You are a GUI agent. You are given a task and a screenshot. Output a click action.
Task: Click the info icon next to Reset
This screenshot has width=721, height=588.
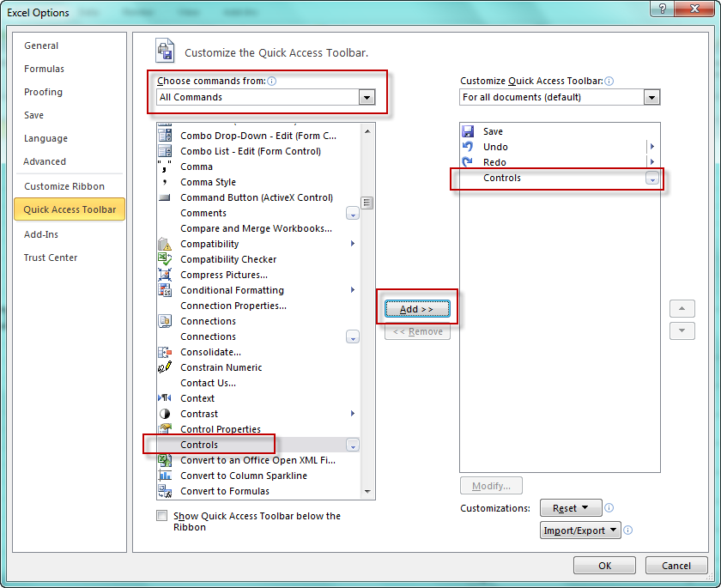point(609,507)
